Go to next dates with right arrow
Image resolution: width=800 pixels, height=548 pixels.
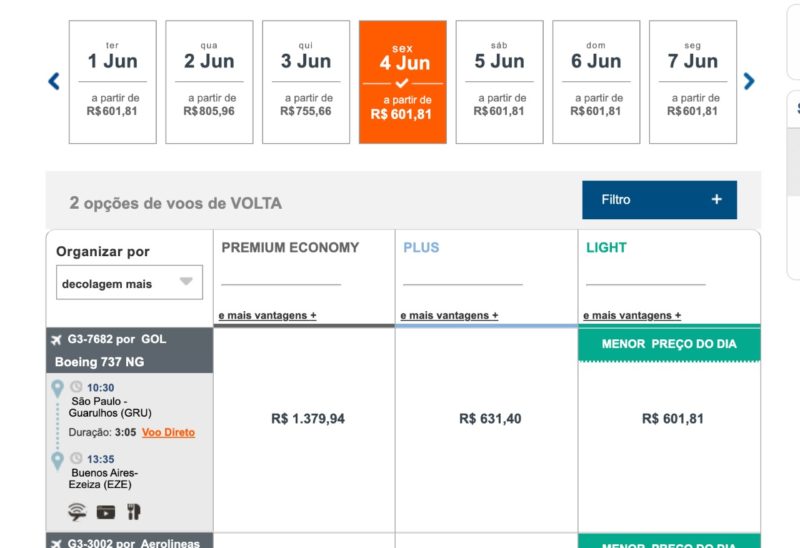click(749, 81)
